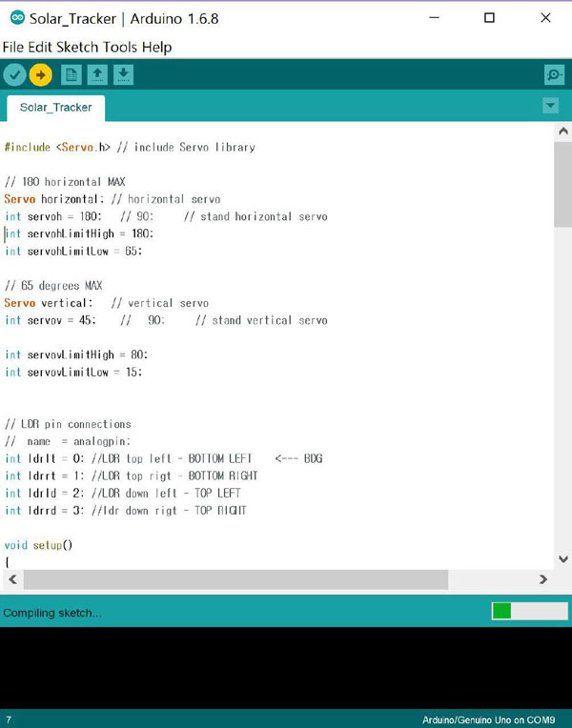Image resolution: width=572 pixels, height=728 pixels.
Task: Click the line 'int ldrrt = 1;'
Action: tap(45, 475)
